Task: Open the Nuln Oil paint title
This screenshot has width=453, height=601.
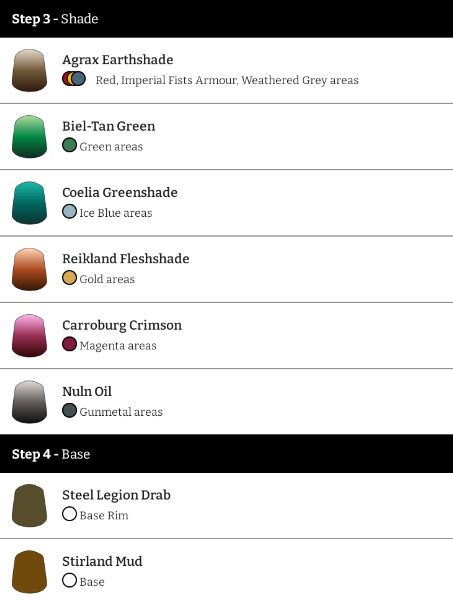Action: point(87,391)
